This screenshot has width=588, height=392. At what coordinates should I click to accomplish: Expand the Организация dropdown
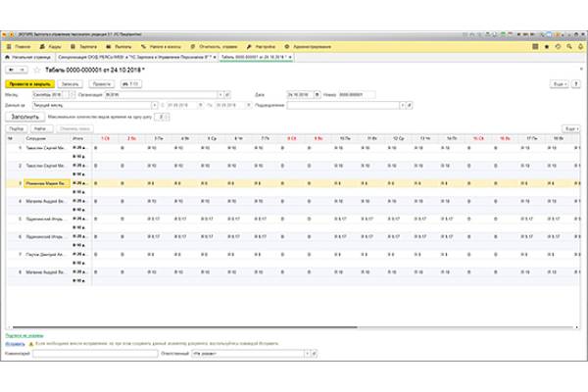click(218, 95)
